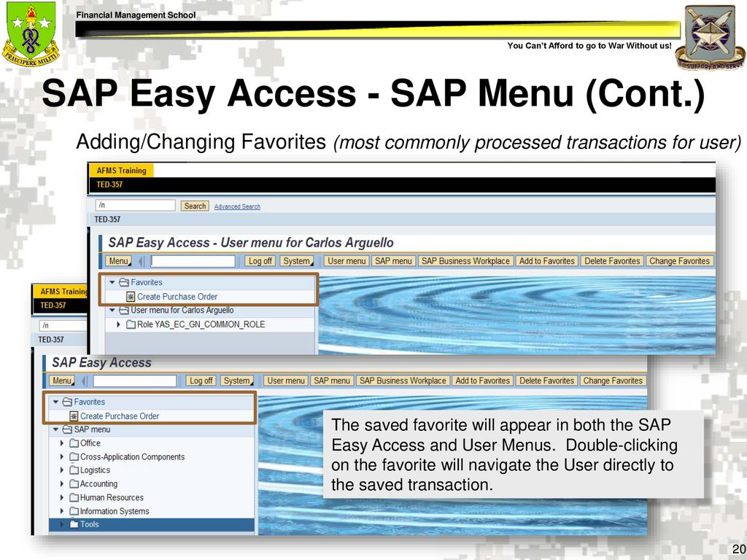Select the AFMS Training tab in the upper window
747x560 pixels.
pos(121,171)
